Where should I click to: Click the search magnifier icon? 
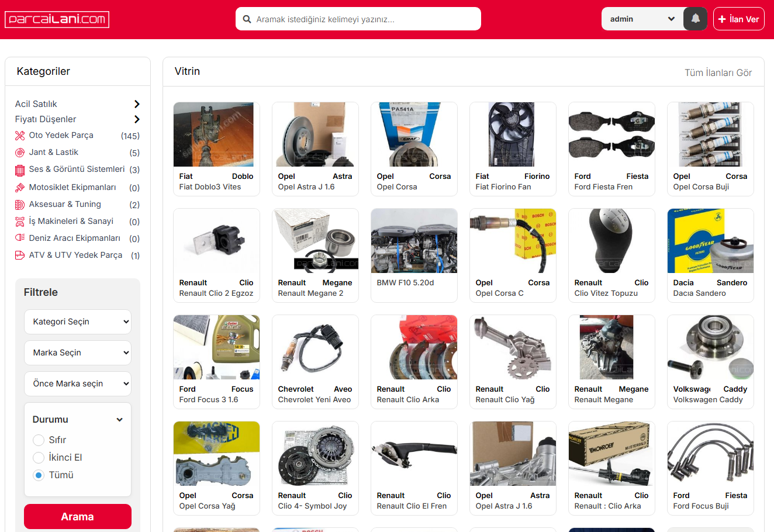pyautogui.click(x=247, y=19)
